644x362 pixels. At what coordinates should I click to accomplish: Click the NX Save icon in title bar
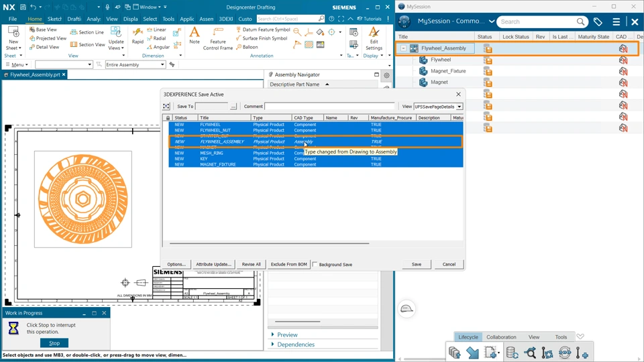23,7
